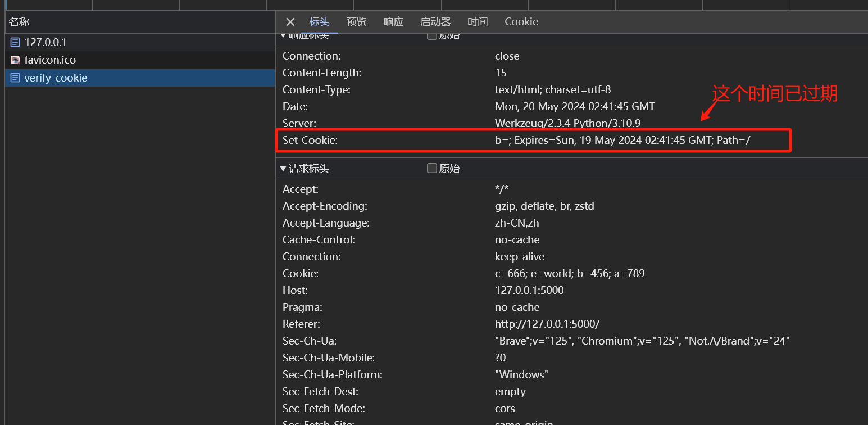
Task: Collapse the 响应标头 section triangle
Action: (x=283, y=37)
